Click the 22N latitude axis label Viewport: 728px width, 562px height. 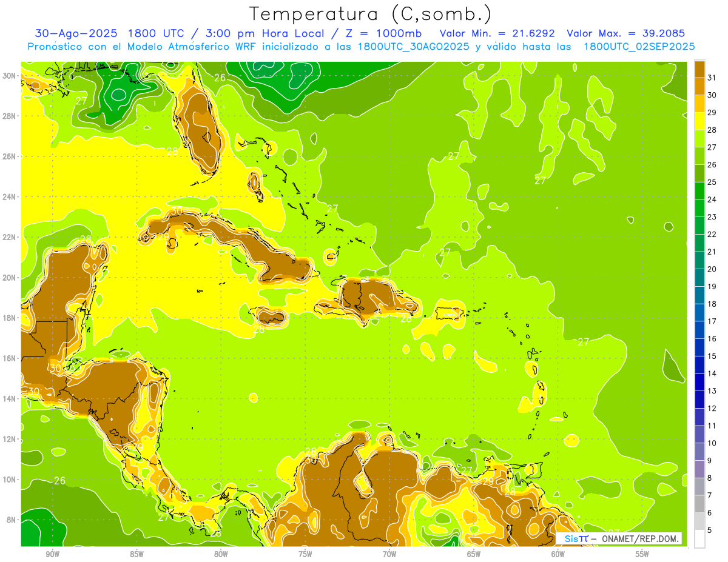(x=10, y=237)
